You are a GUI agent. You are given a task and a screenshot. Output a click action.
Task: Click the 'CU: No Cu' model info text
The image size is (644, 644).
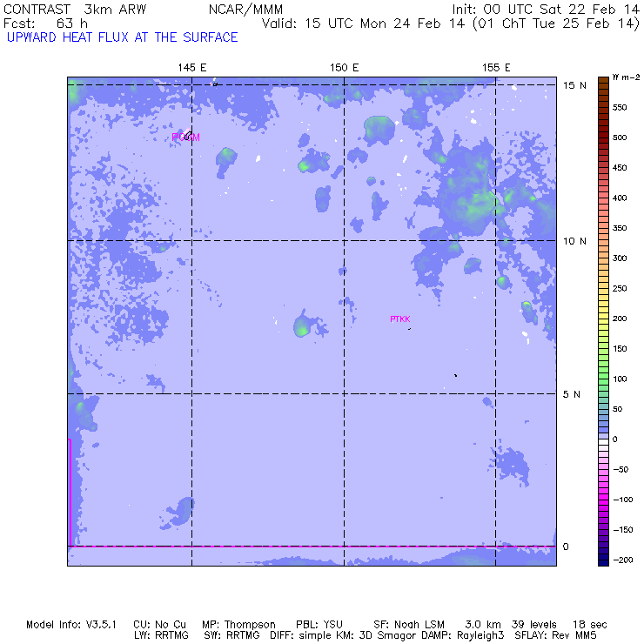[x=160, y=625]
